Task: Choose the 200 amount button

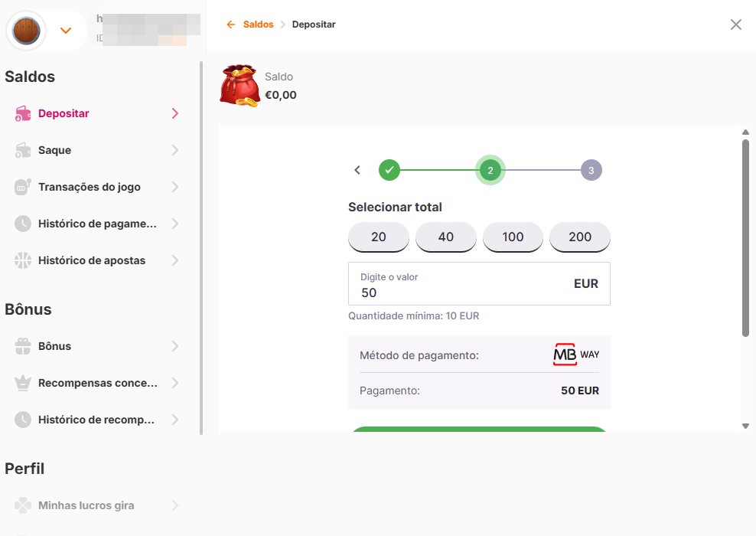Action: click(579, 237)
